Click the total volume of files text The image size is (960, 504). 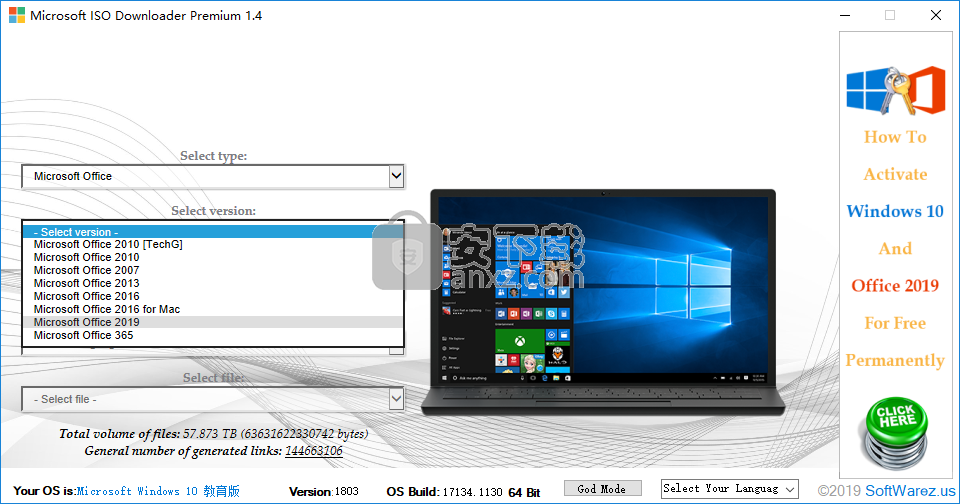(214, 434)
